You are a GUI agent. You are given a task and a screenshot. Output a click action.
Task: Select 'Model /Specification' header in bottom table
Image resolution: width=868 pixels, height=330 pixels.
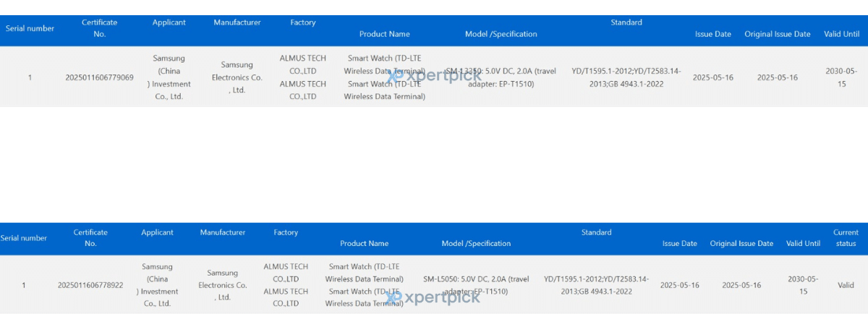[x=476, y=244]
